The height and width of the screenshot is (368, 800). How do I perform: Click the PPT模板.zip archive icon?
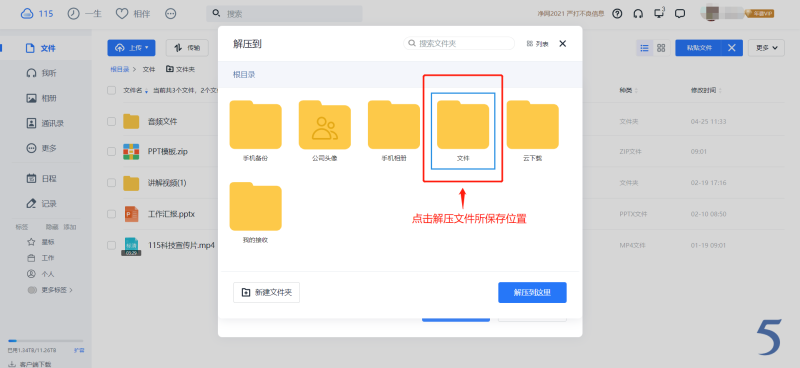(131, 152)
